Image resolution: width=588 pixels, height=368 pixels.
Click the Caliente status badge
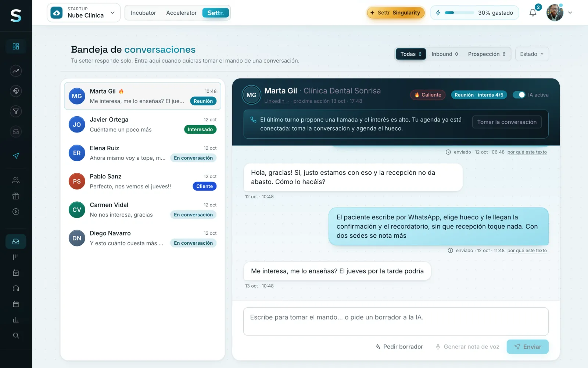[x=428, y=95]
